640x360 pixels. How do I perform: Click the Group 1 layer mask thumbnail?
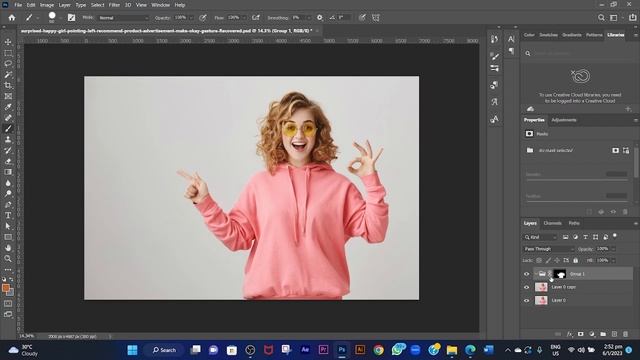pos(560,274)
